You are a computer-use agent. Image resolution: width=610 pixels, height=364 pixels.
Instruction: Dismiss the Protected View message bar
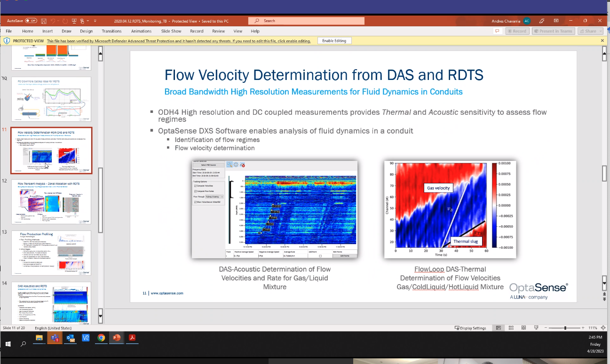pyautogui.click(x=602, y=41)
